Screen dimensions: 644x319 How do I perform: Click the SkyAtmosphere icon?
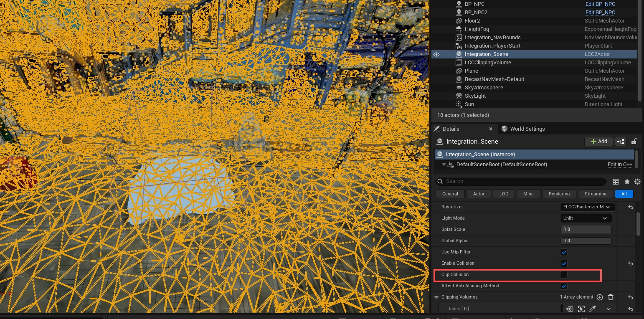click(x=459, y=88)
